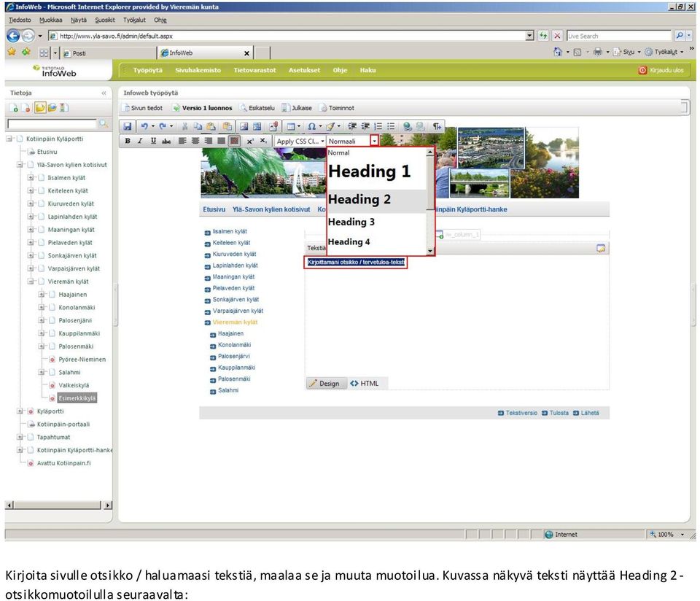The image size is (700, 601).
Task: Expand the Kiuruveden kylät tree node
Action: pos(31,203)
